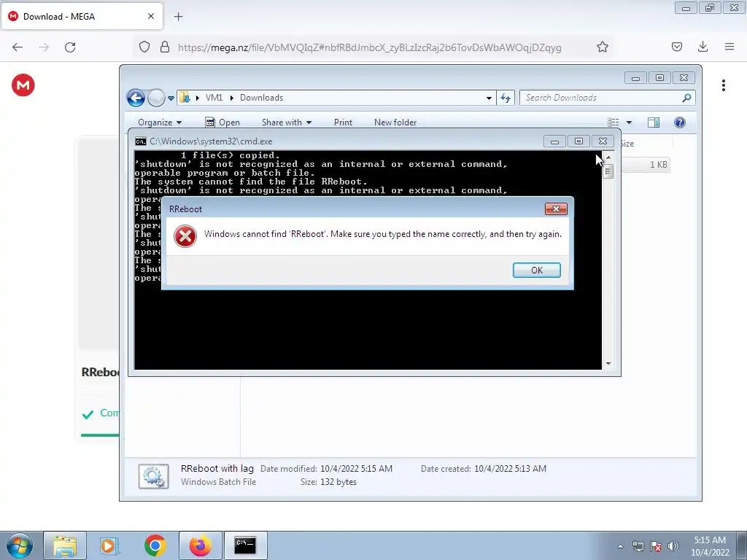Click the MEGA logo on the page
The height and width of the screenshot is (560, 747).
point(23,85)
